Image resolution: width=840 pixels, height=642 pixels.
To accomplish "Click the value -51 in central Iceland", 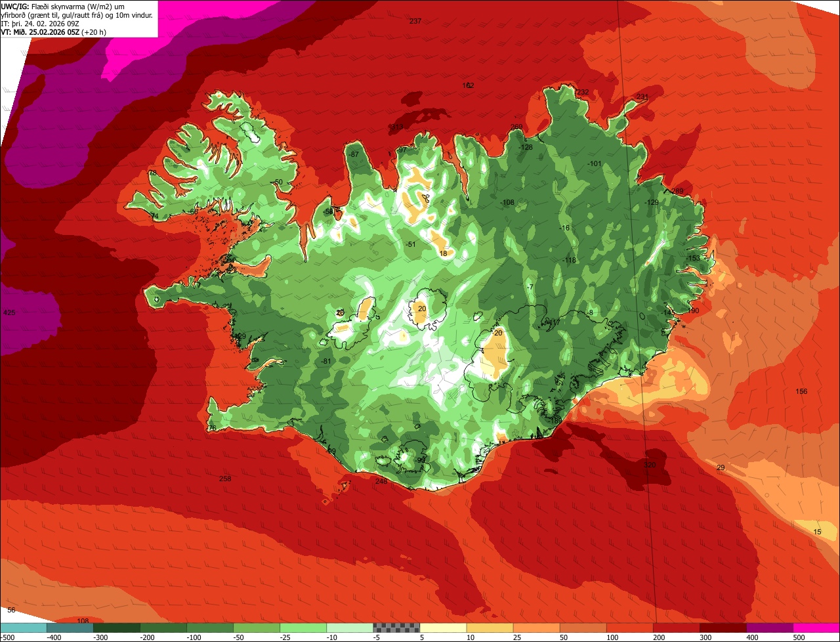I will point(411,244).
